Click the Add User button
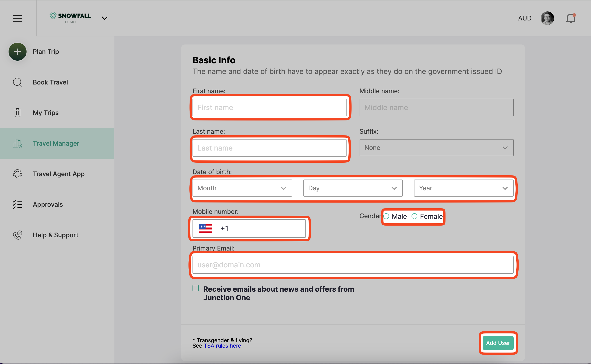 [x=498, y=343]
